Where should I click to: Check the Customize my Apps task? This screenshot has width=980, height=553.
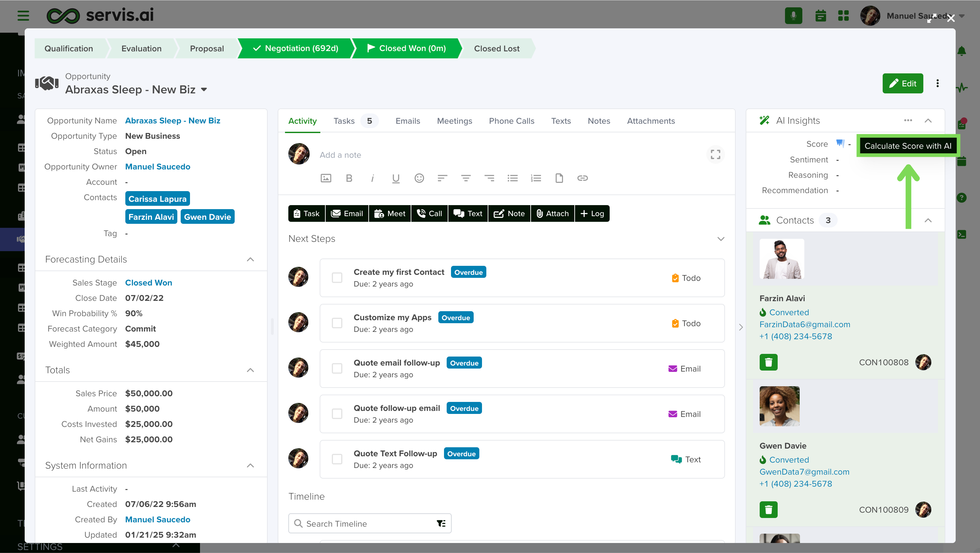(337, 323)
